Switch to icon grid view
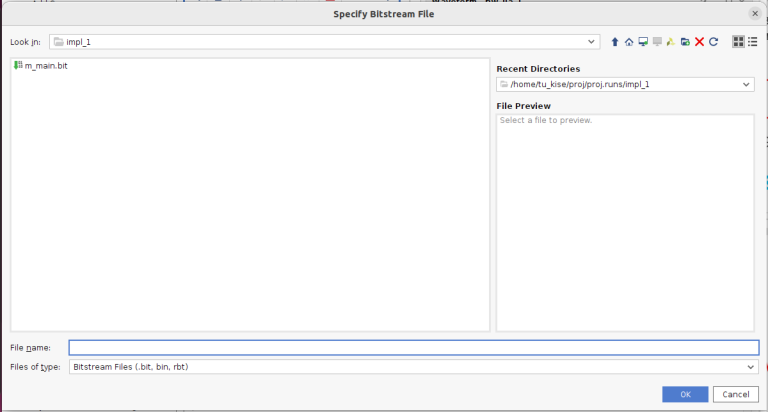 coord(738,42)
